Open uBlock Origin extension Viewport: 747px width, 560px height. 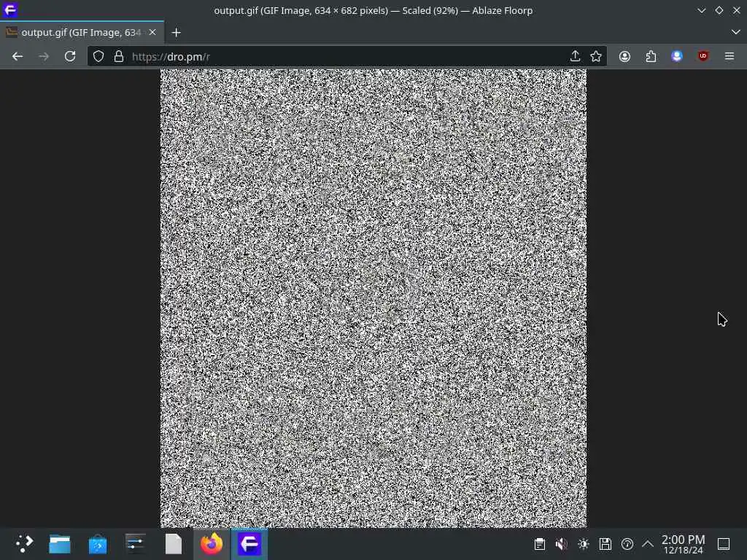(x=703, y=57)
